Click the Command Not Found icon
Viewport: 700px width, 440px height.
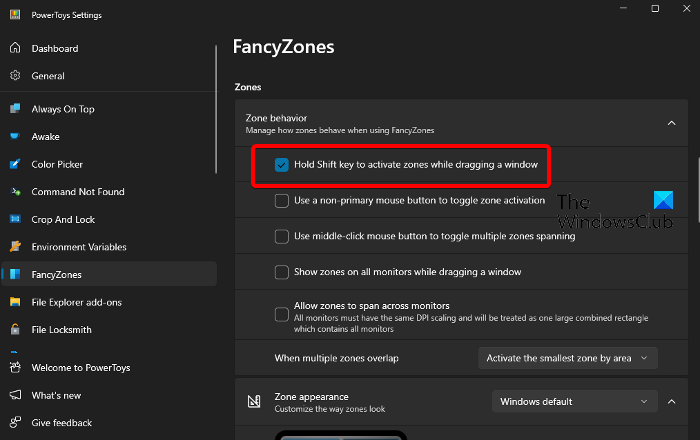pos(15,191)
